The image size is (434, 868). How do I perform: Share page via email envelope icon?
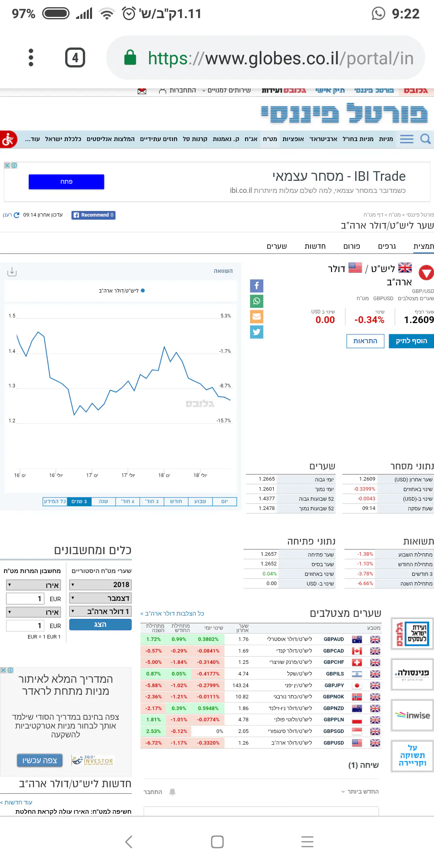256,317
